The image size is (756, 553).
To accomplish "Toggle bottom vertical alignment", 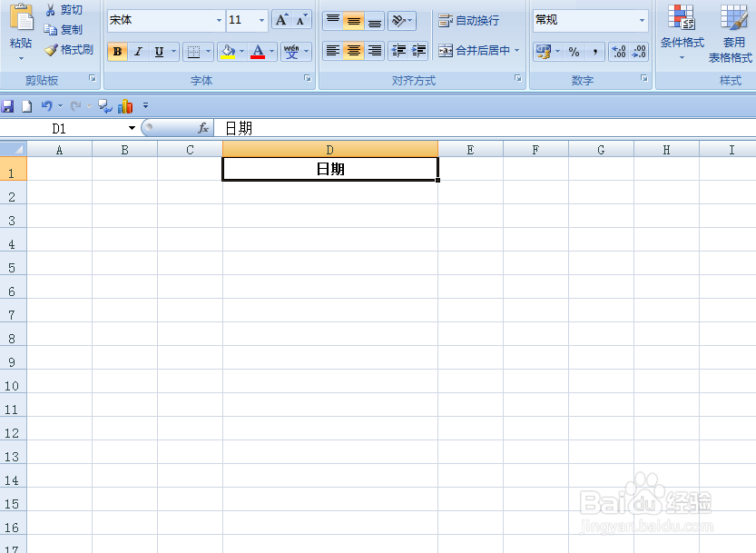I will point(375,21).
